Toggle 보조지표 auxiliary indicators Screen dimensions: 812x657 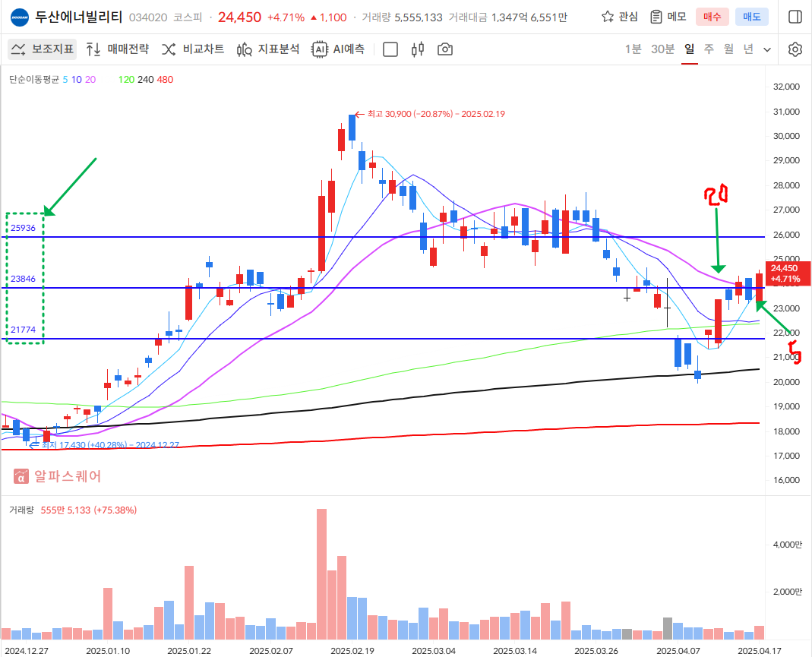[x=42, y=49]
